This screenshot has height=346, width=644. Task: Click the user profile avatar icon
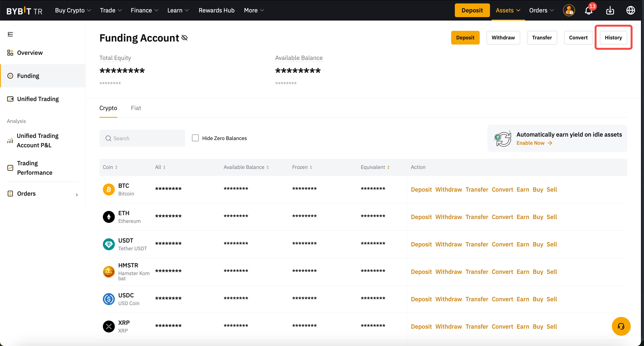click(x=569, y=10)
